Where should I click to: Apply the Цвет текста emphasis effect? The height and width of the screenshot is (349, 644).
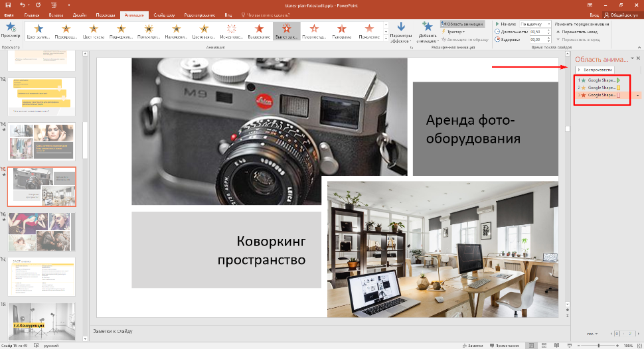pyautogui.click(x=94, y=31)
